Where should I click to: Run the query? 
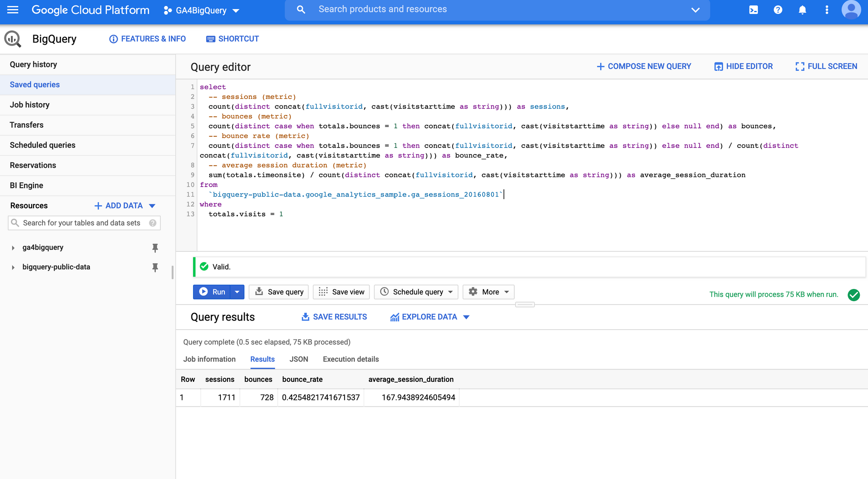click(x=212, y=292)
